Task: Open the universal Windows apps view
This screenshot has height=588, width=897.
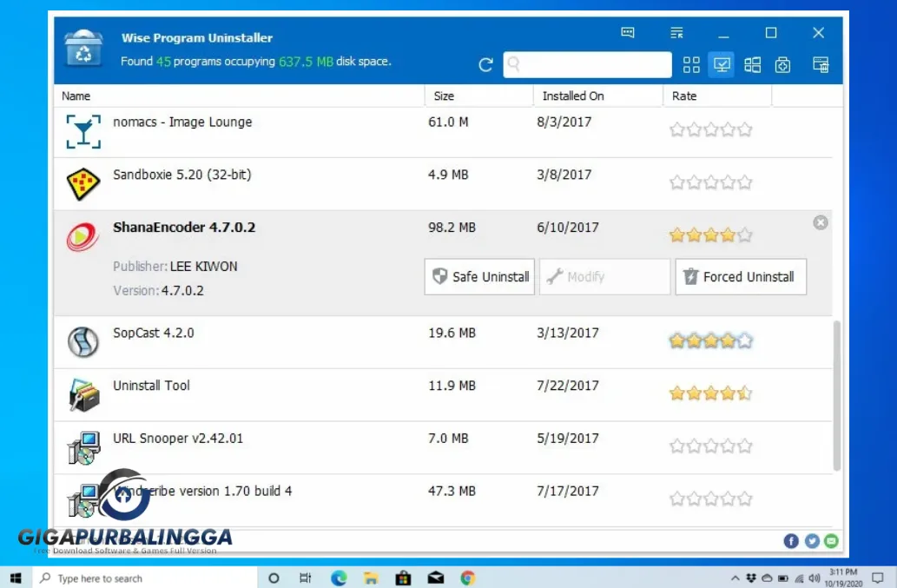Action: (752, 64)
